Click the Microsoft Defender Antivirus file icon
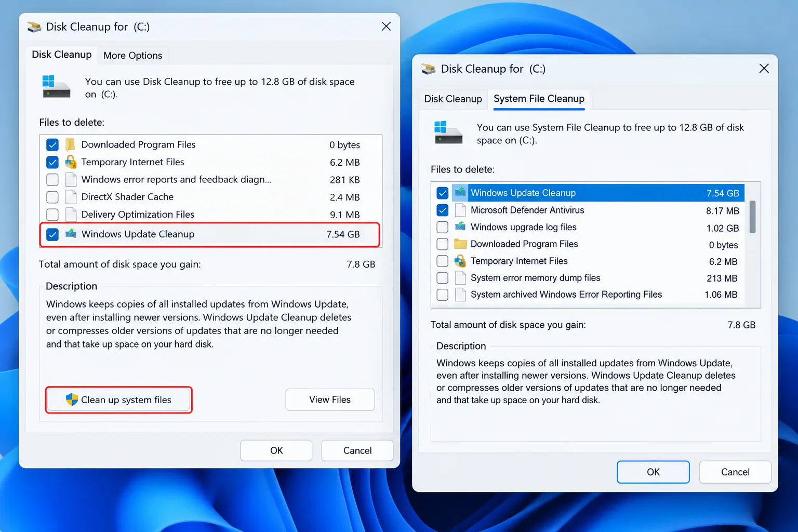The image size is (798, 532). [460, 210]
